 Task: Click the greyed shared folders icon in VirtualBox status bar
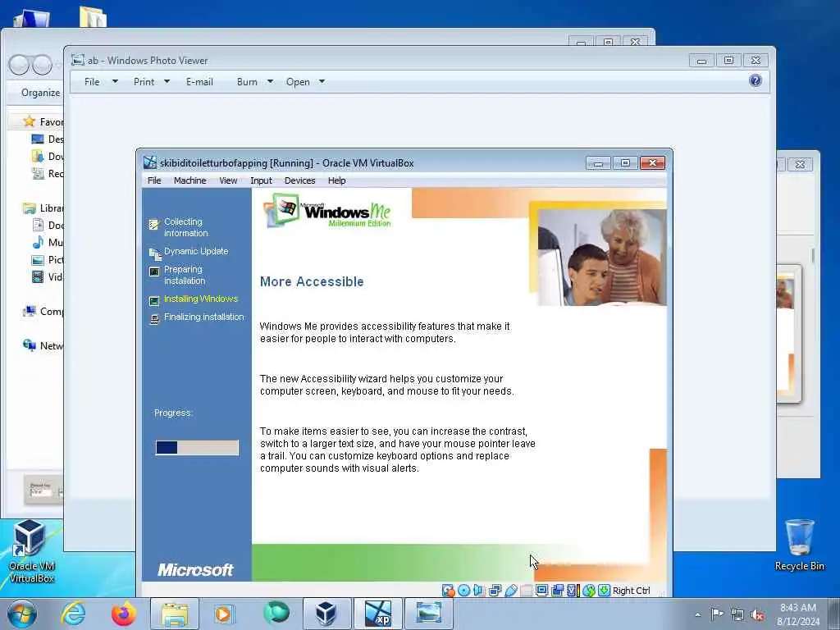tap(526, 591)
